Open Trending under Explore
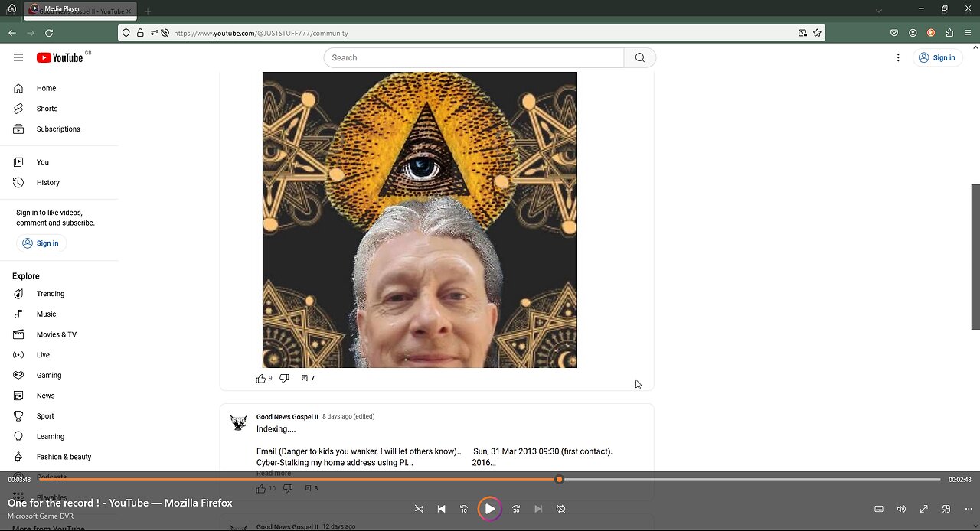 [51, 294]
